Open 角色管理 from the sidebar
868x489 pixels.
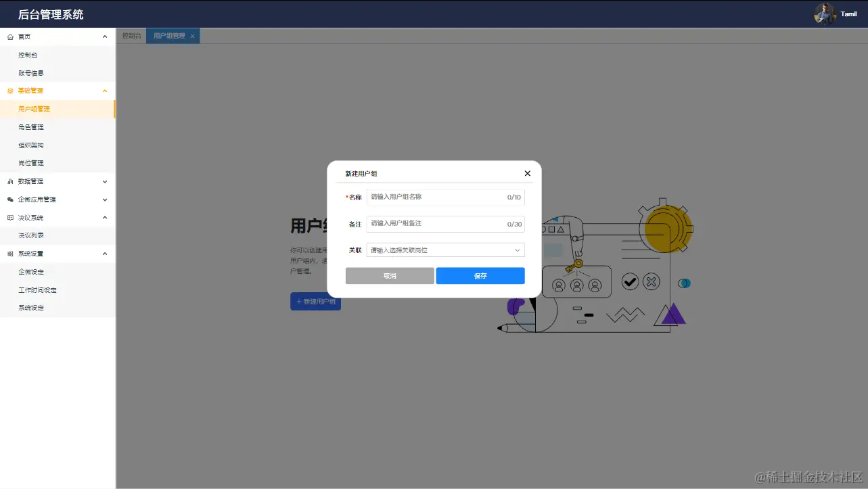tap(58, 127)
